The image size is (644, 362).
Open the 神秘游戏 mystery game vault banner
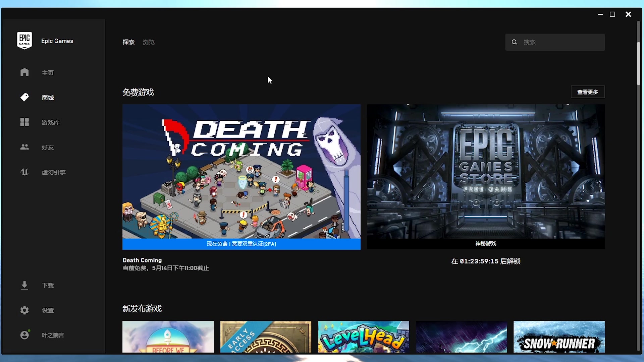tap(486, 171)
